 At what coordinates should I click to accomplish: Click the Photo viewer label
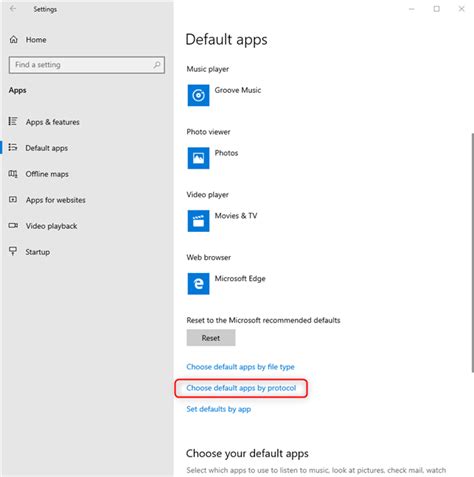point(208,132)
